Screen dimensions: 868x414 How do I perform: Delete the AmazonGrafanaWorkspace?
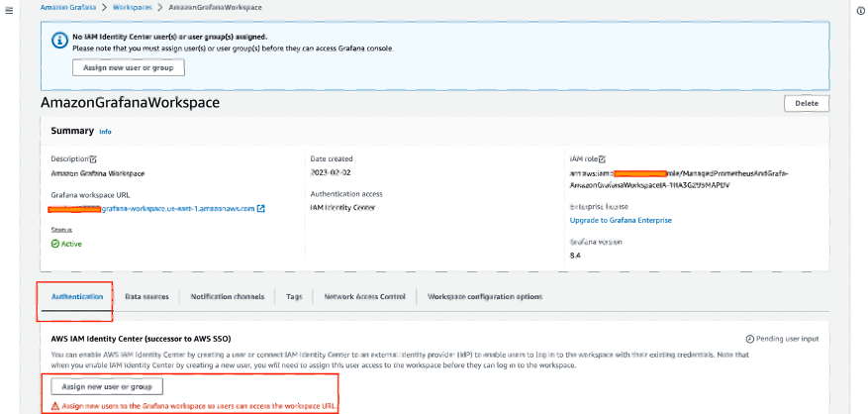[807, 104]
